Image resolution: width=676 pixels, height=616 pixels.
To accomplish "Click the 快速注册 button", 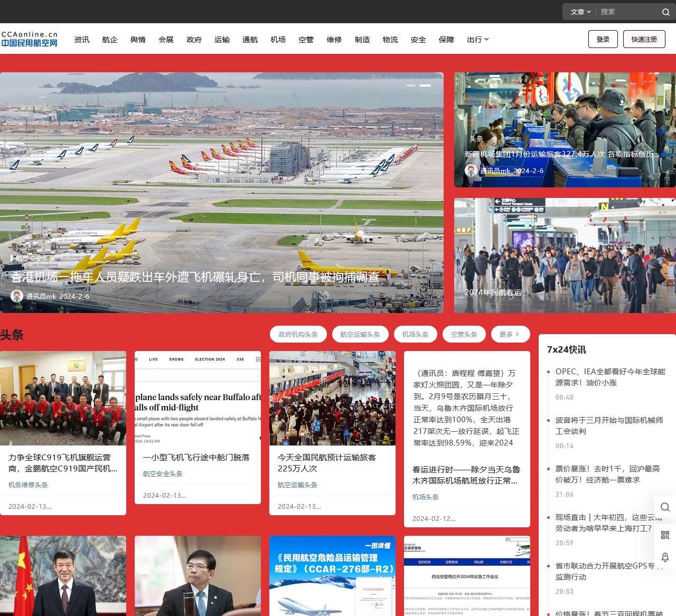I will [x=644, y=39].
